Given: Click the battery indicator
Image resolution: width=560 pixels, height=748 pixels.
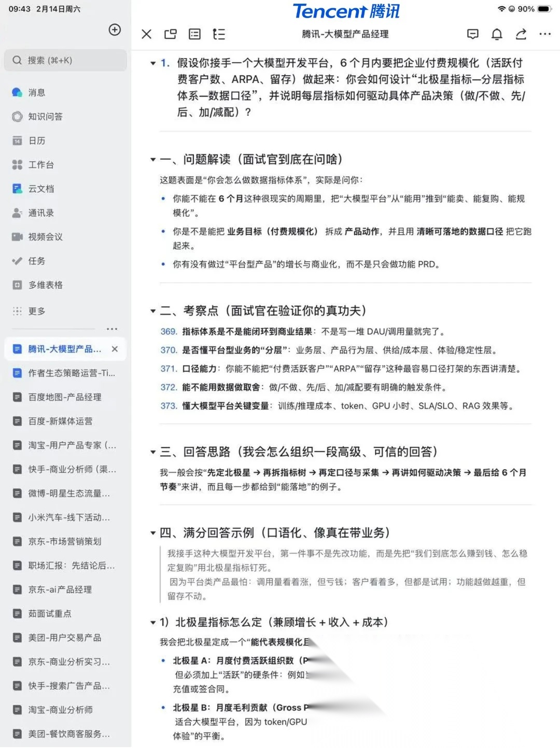Looking at the screenshot, I should (544, 9).
